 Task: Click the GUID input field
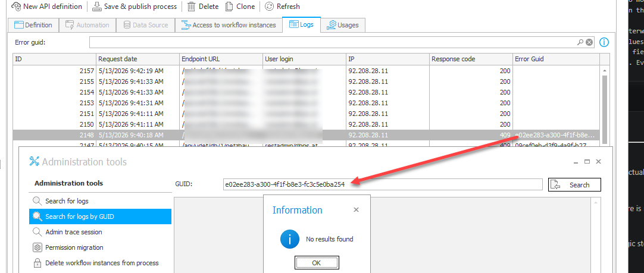383,185
